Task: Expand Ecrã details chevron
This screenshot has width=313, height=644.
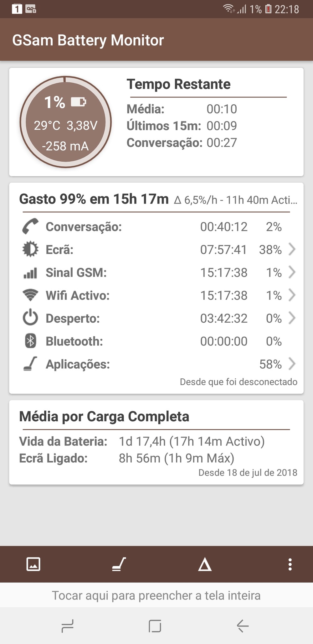Action: point(292,249)
